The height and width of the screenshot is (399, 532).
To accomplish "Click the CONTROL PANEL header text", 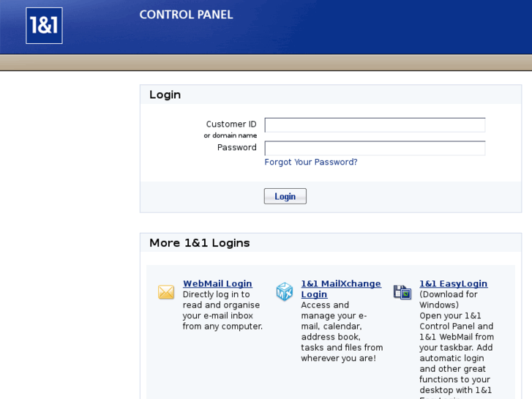I will [187, 15].
